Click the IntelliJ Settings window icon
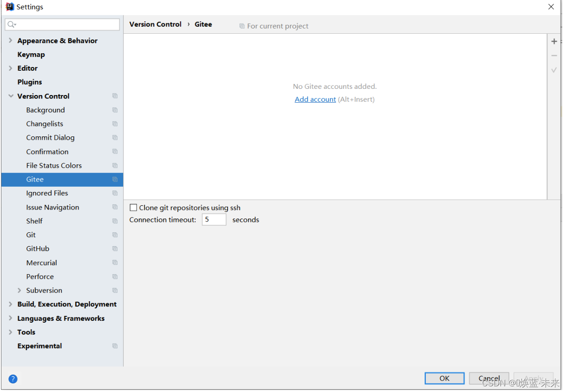Viewport: 567px width, 392px height. 10,7
